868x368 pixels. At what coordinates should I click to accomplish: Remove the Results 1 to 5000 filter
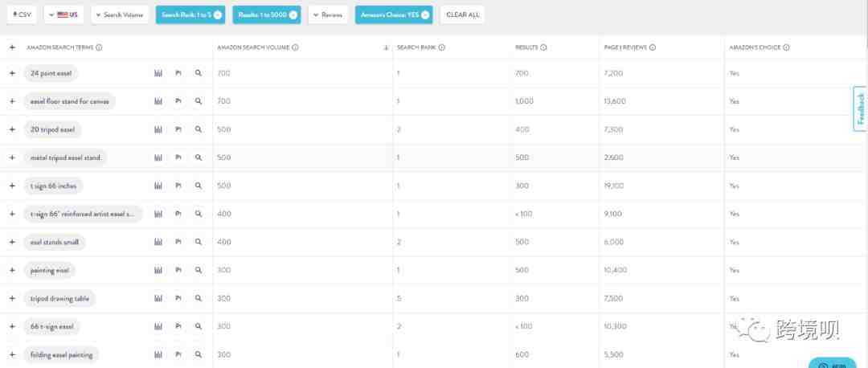click(x=293, y=15)
